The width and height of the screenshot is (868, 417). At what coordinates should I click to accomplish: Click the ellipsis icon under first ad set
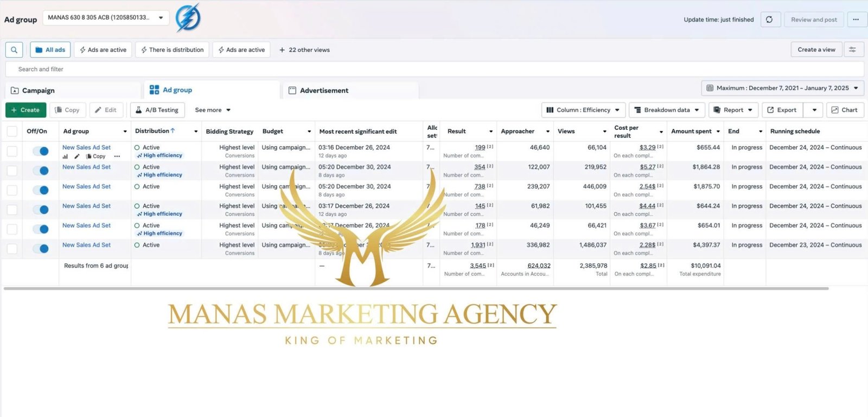tap(117, 156)
